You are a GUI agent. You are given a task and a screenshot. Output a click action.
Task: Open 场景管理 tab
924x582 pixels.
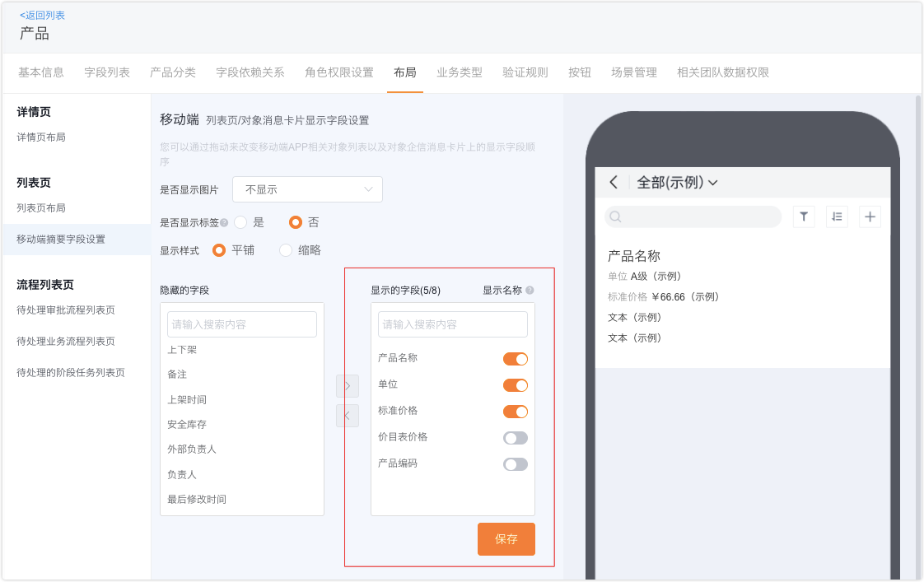[633, 72]
